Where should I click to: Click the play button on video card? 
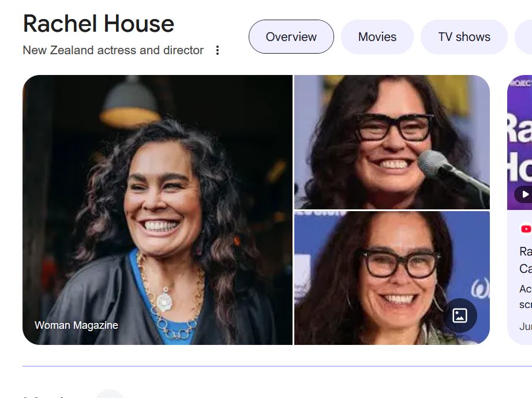[x=524, y=194]
